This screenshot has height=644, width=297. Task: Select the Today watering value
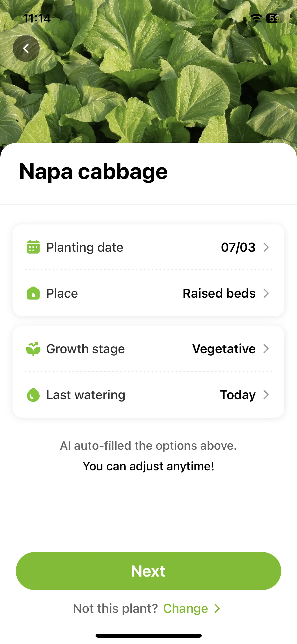point(238,395)
